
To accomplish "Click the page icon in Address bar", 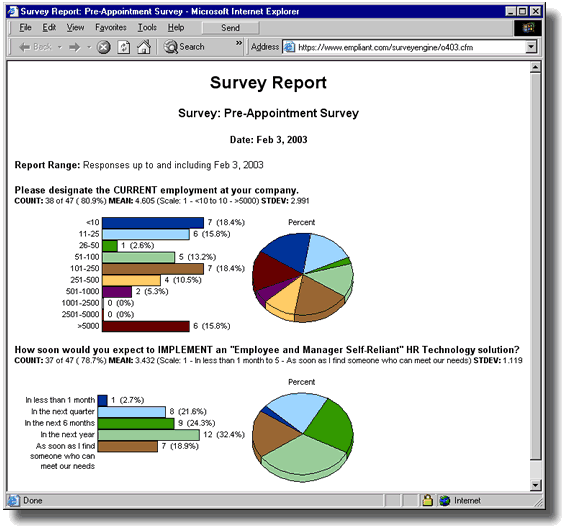I will coord(289,47).
